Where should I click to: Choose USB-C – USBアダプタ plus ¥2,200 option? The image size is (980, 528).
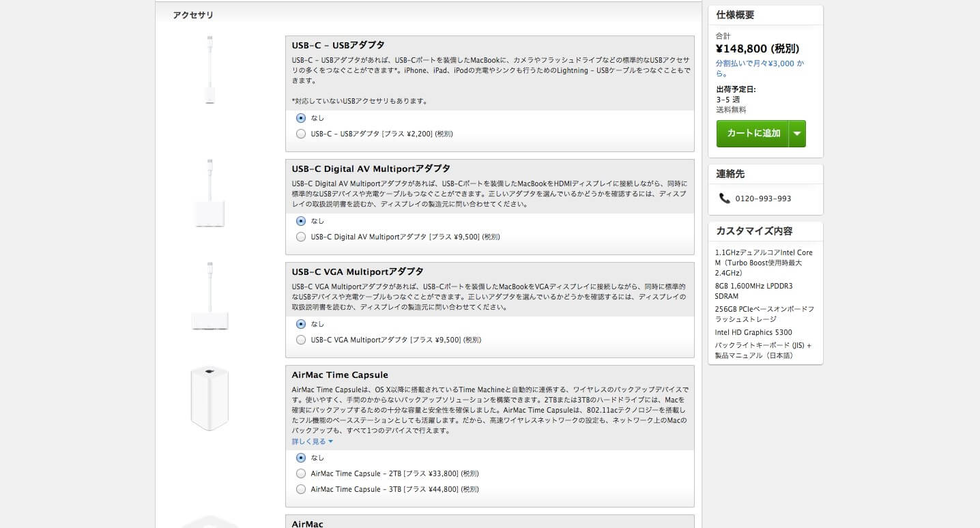click(x=301, y=134)
